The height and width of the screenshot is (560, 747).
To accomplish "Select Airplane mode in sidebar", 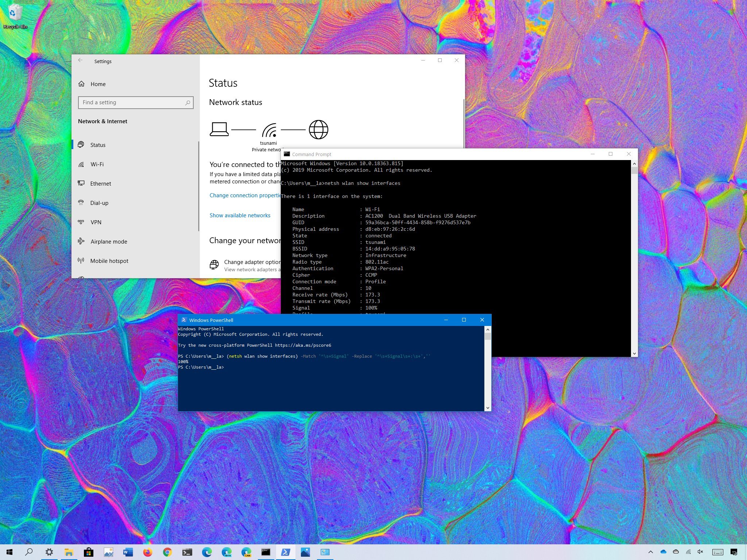I will [109, 242].
